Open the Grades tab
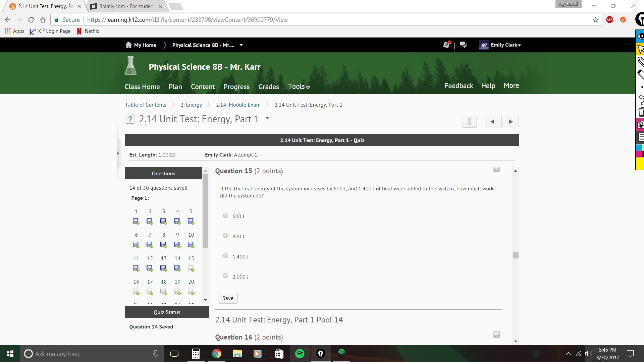644x362 pixels. 268,87
